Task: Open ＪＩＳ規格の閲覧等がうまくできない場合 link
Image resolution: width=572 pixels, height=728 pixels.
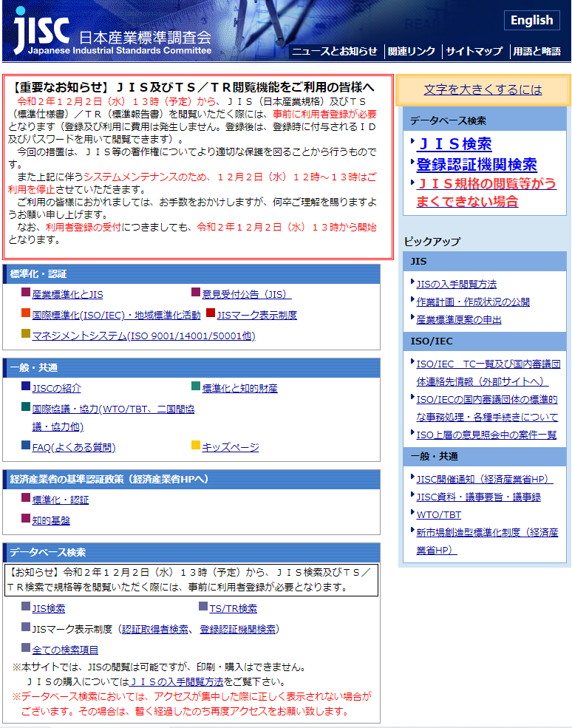Action: pyautogui.click(x=486, y=192)
